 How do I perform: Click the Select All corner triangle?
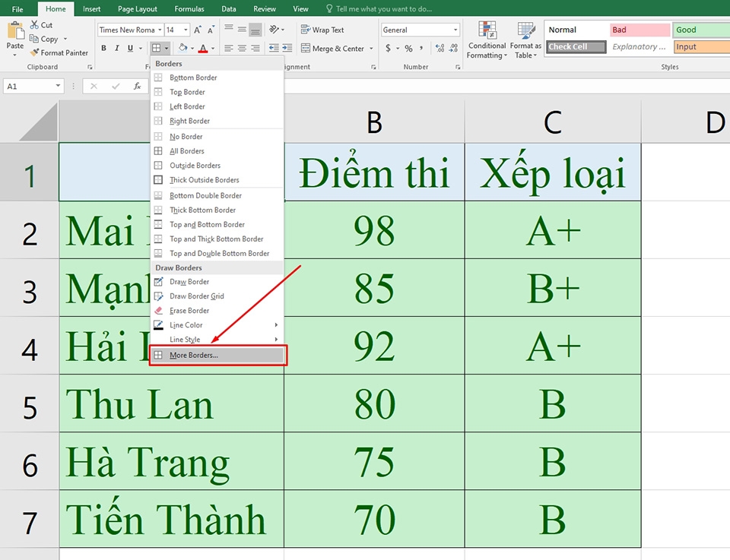pyautogui.click(x=39, y=122)
